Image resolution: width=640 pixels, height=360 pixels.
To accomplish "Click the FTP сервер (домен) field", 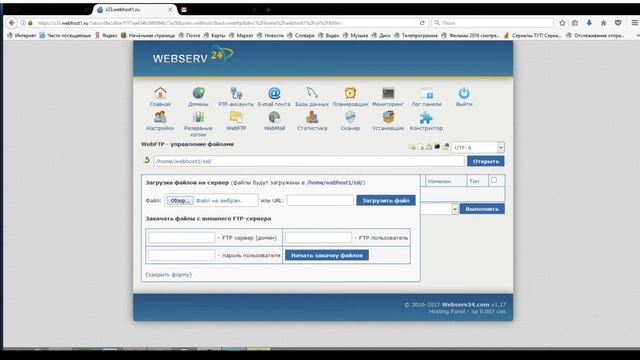I will [x=182, y=238].
